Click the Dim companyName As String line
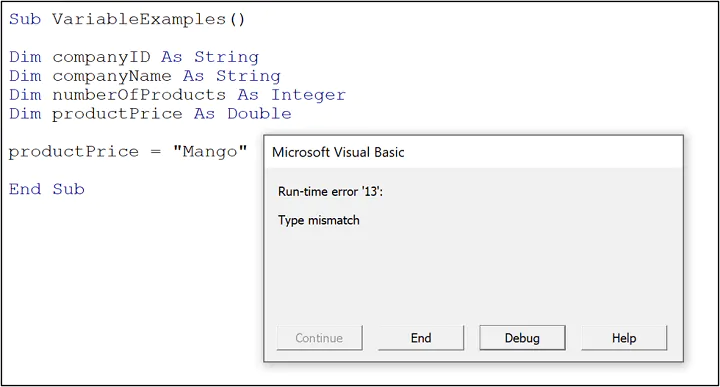Screen dimensions: 720x387 pos(145,76)
